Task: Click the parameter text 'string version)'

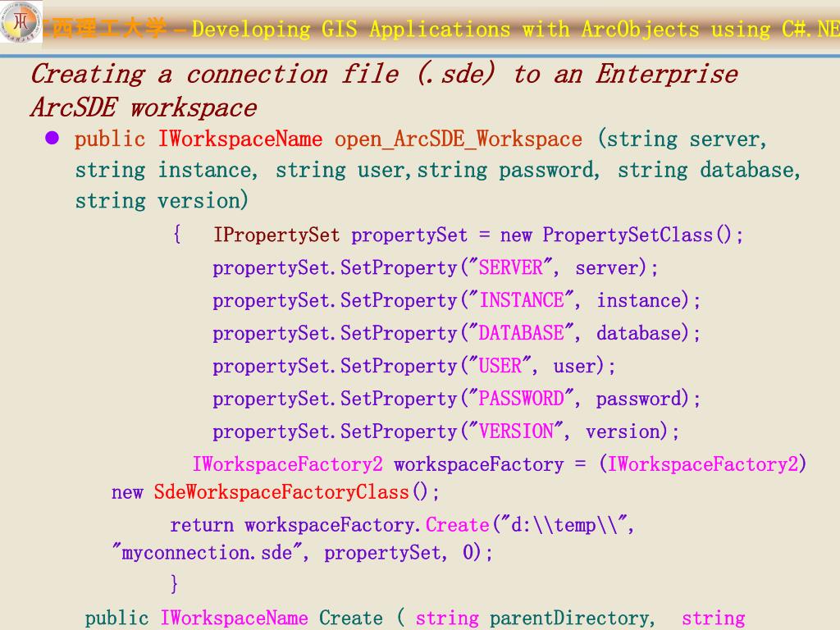Action: click(162, 201)
